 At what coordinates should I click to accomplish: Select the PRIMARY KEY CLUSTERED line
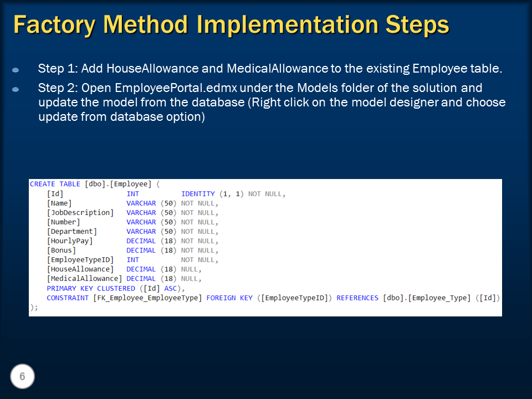[x=111, y=288]
